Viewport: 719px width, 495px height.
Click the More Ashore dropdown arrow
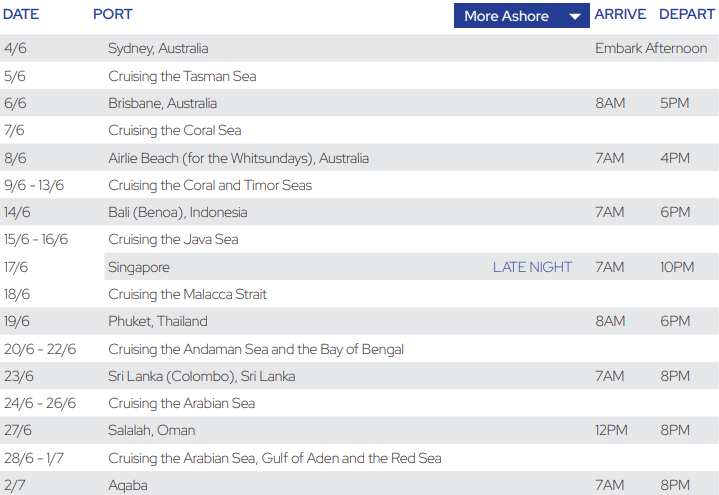[574, 16]
